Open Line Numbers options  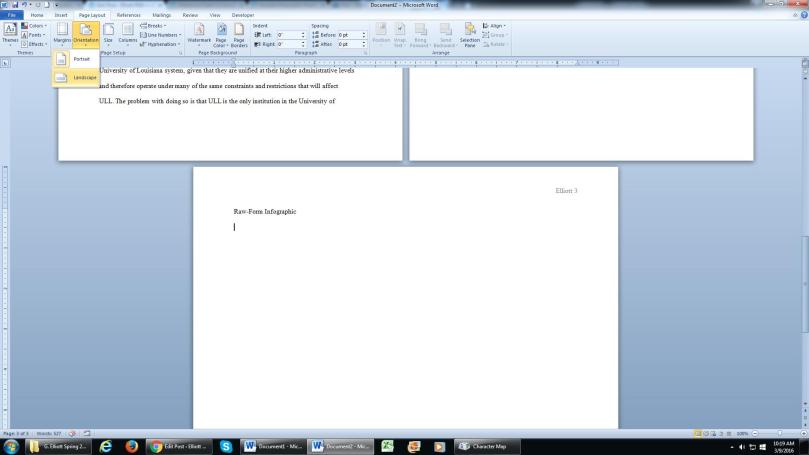pos(163,35)
